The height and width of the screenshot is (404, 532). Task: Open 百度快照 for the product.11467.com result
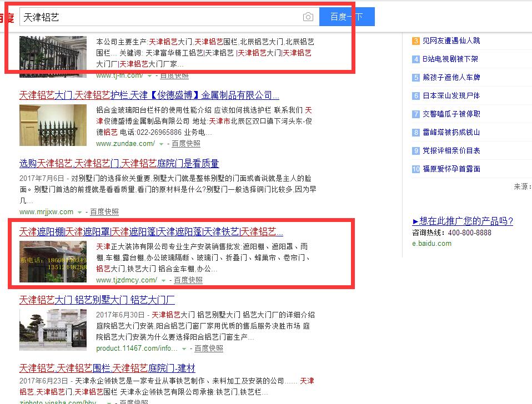click(209, 348)
